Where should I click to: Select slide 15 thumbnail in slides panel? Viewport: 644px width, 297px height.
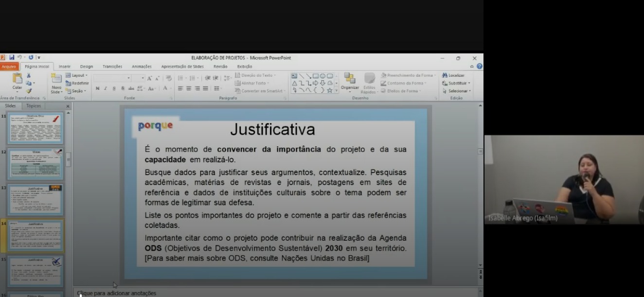point(35,271)
